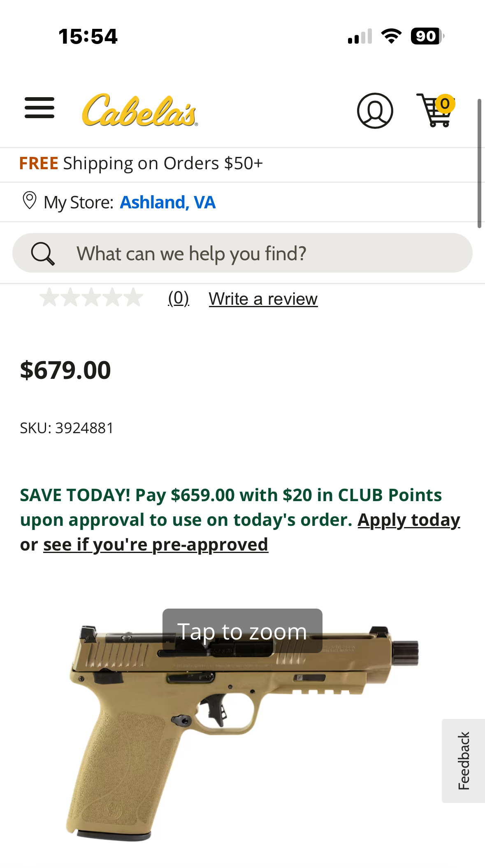
Task: Tap the cellular signal bars
Action: pos(360,36)
